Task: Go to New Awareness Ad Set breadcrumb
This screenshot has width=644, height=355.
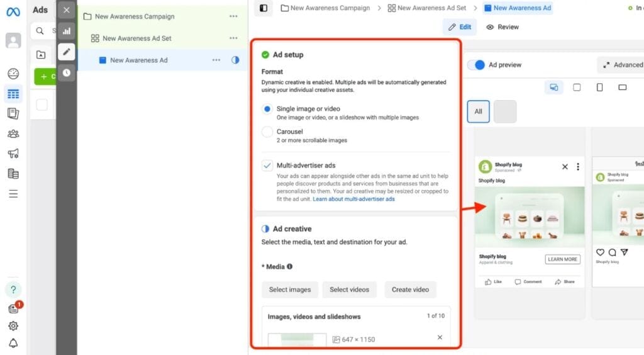Action: [x=427, y=8]
